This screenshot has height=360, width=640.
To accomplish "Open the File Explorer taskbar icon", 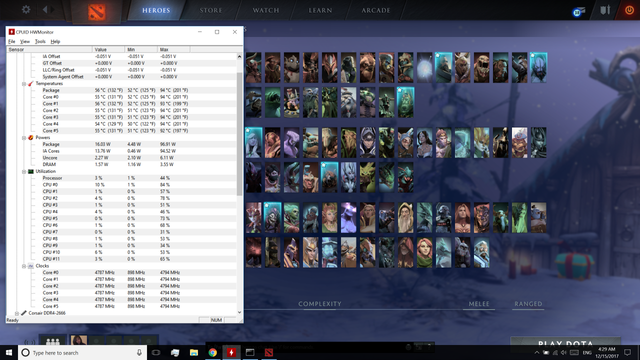I will coord(194,353).
